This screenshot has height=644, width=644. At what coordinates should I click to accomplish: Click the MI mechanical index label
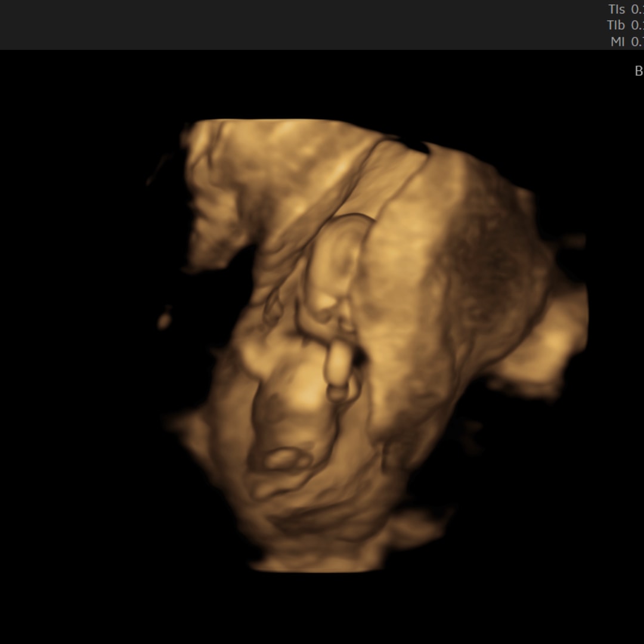pos(618,41)
